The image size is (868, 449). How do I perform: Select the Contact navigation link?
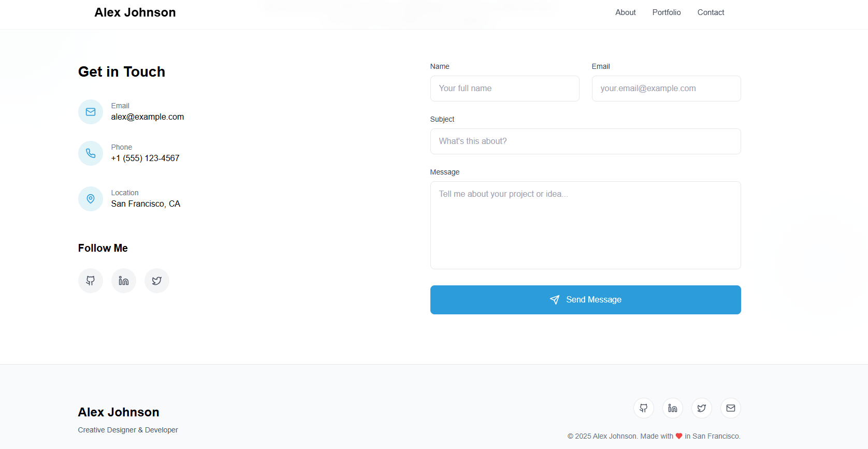711,12
